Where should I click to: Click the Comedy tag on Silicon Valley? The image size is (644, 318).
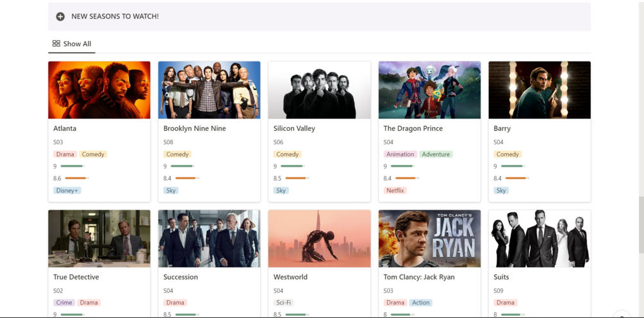tap(288, 155)
